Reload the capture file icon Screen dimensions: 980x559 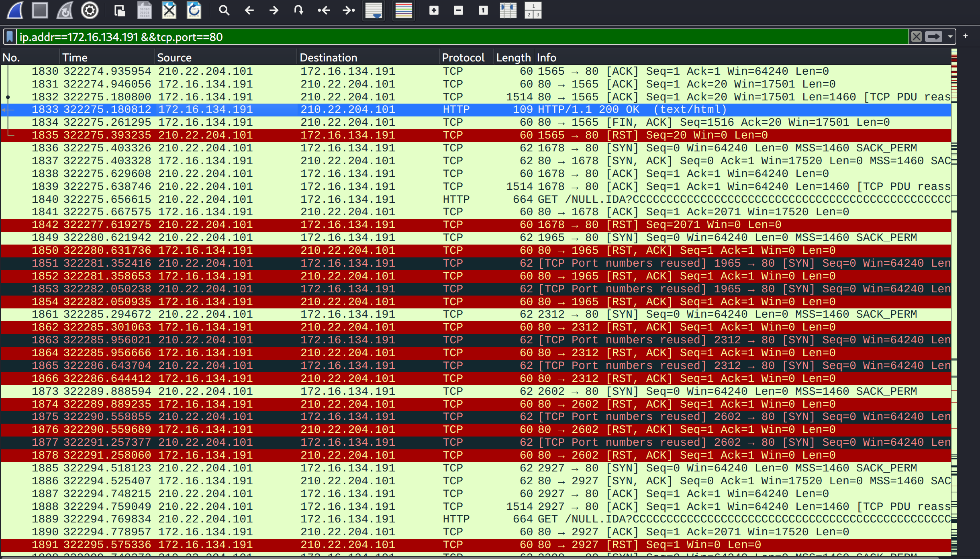point(194,10)
